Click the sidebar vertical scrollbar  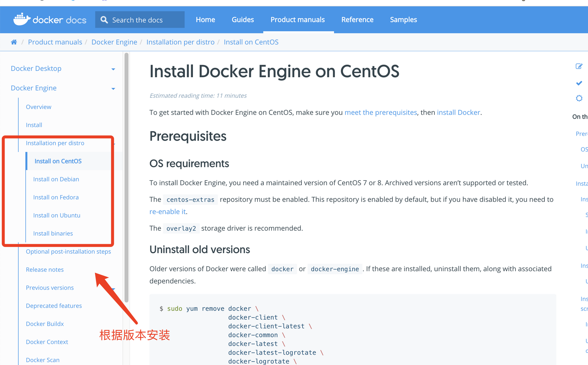pos(126,178)
